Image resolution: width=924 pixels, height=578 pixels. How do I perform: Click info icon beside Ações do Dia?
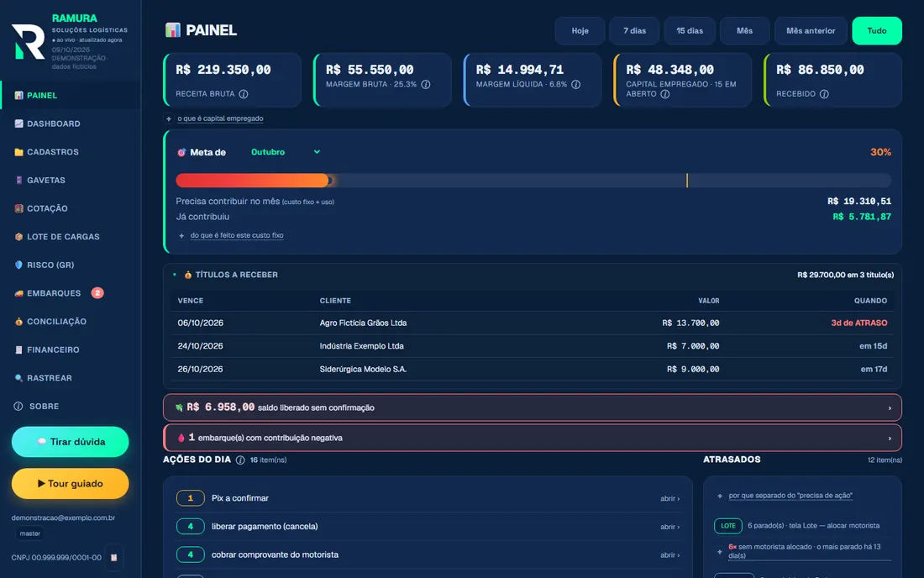(240, 460)
